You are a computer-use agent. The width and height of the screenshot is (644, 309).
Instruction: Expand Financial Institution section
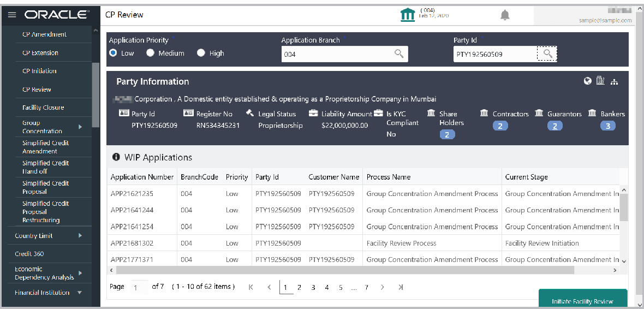[80, 293]
